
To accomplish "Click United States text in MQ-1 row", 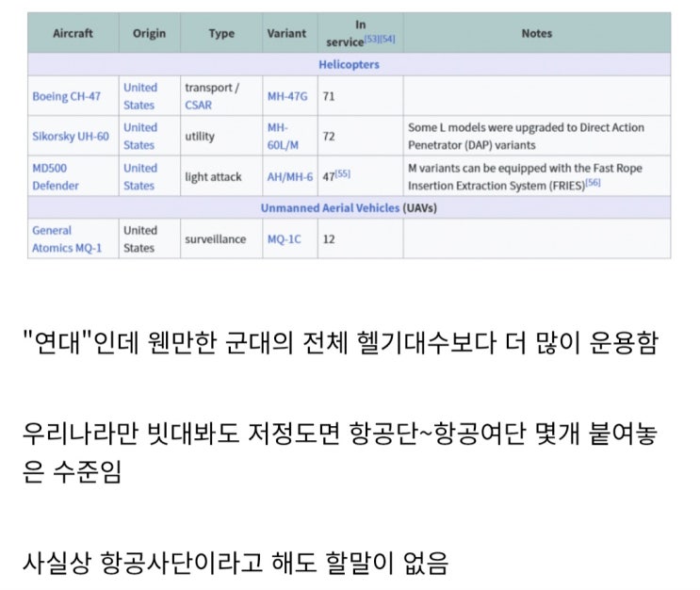I will [x=140, y=239].
